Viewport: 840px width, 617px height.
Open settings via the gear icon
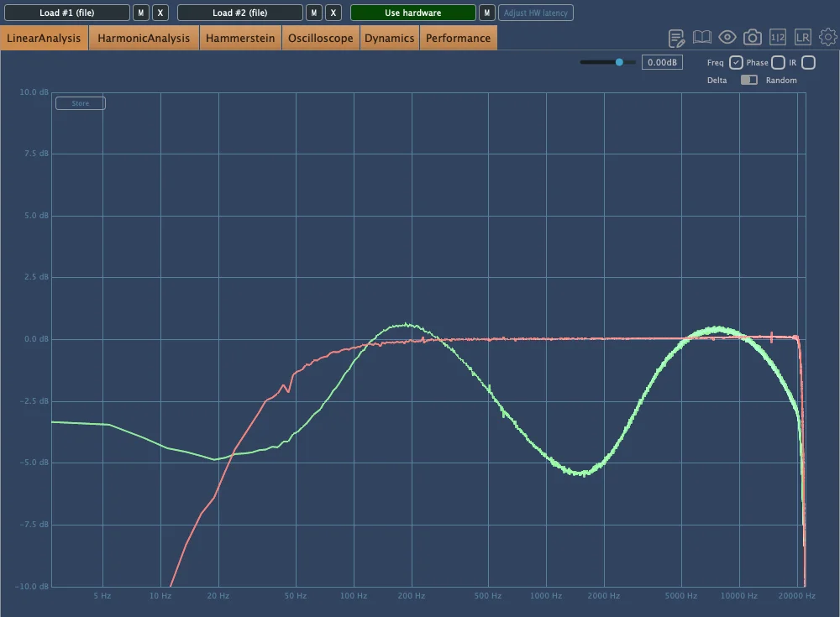[x=828, y=38]
